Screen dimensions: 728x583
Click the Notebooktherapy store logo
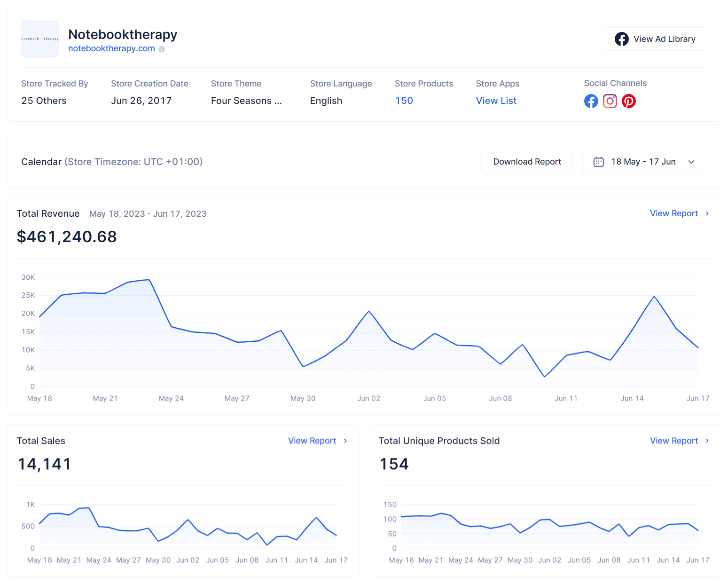pos(39,39)
